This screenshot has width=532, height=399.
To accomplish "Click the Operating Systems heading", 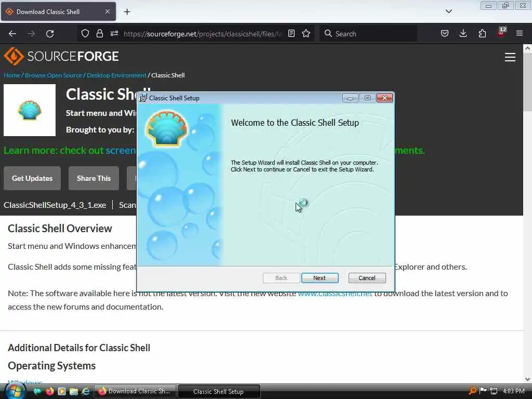I will tap(51, 366).
